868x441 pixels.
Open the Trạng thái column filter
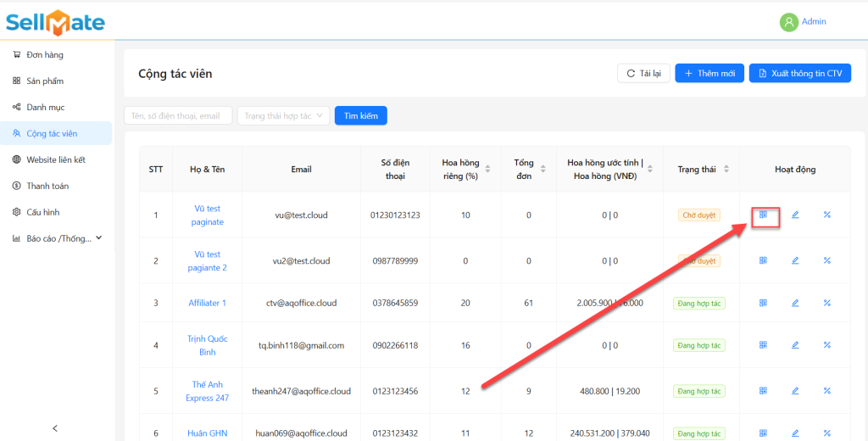point(727,169)
